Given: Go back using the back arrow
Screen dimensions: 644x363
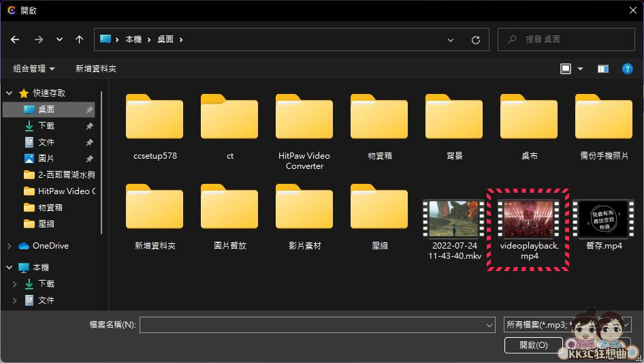Looking at the screenshot, I should click(15, 40).
